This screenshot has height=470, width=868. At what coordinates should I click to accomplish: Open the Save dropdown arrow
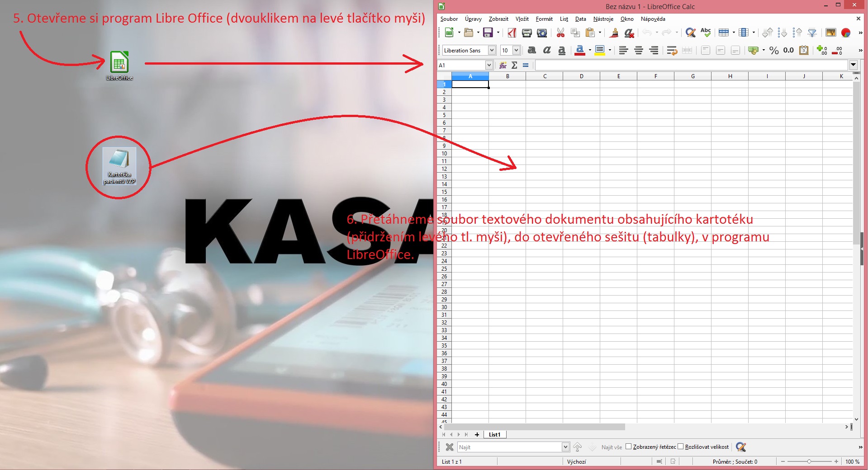pyautogui.click(x=498, y=33)
